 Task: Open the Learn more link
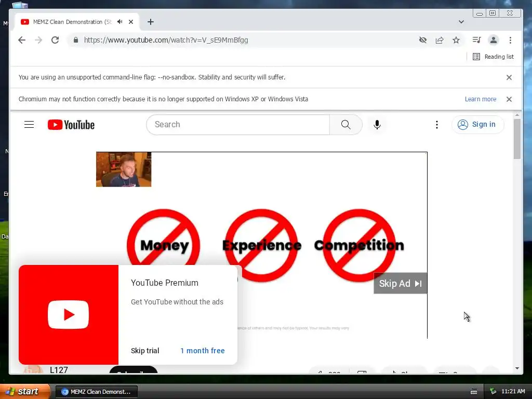tap(481, 99)
